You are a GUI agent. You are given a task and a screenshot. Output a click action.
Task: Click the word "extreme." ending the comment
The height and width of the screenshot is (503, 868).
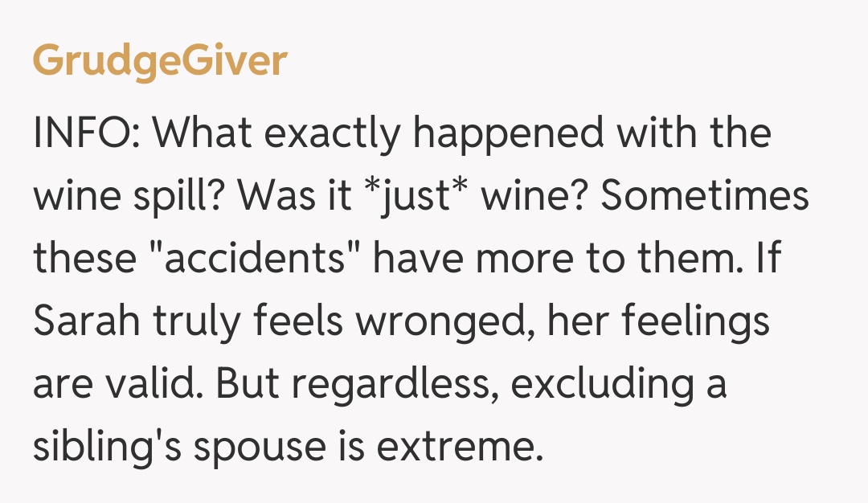[x=457, y=448]
